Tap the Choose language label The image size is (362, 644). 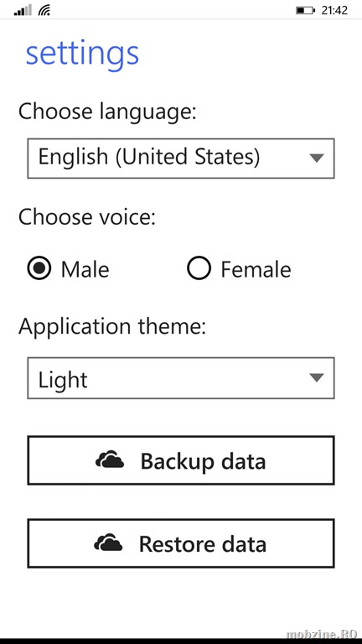107,112
